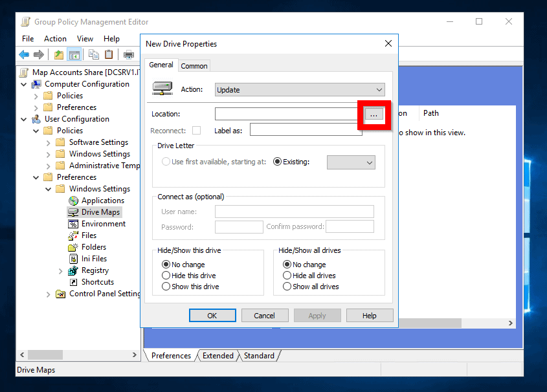Enable the Reconnect checkbox
The image size is (547, 392).
click(x=196, y=131)
